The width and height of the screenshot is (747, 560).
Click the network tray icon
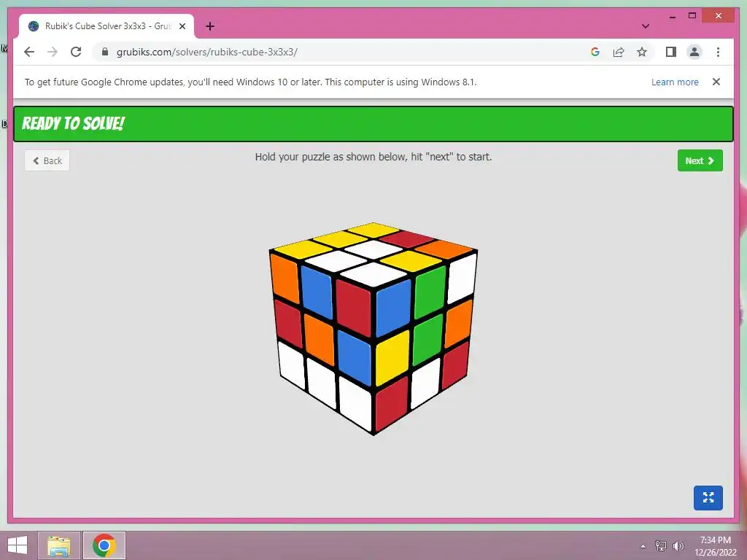[661, 545]
